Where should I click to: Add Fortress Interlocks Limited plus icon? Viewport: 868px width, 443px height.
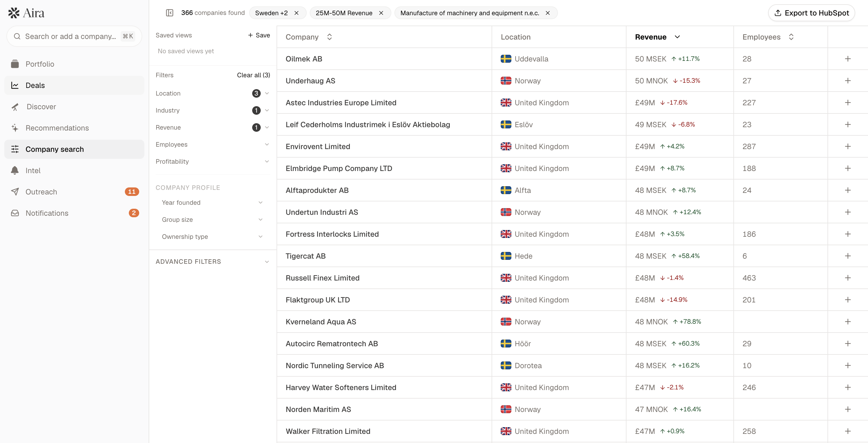pos(848,234)
